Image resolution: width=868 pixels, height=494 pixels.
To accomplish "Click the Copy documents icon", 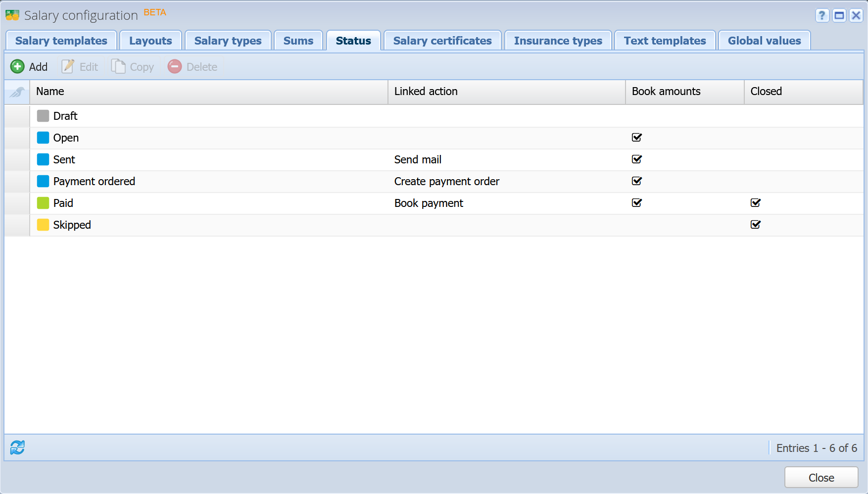I will click(x=118, y=66).
